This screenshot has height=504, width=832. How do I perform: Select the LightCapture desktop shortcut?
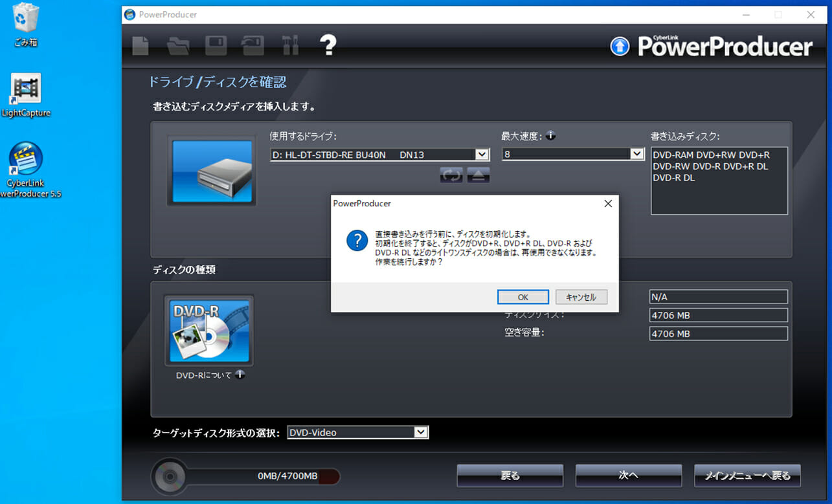[26, 95]
